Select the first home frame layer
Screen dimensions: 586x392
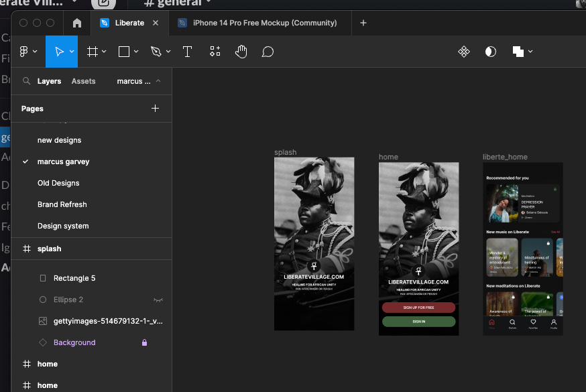click(92, 364)
